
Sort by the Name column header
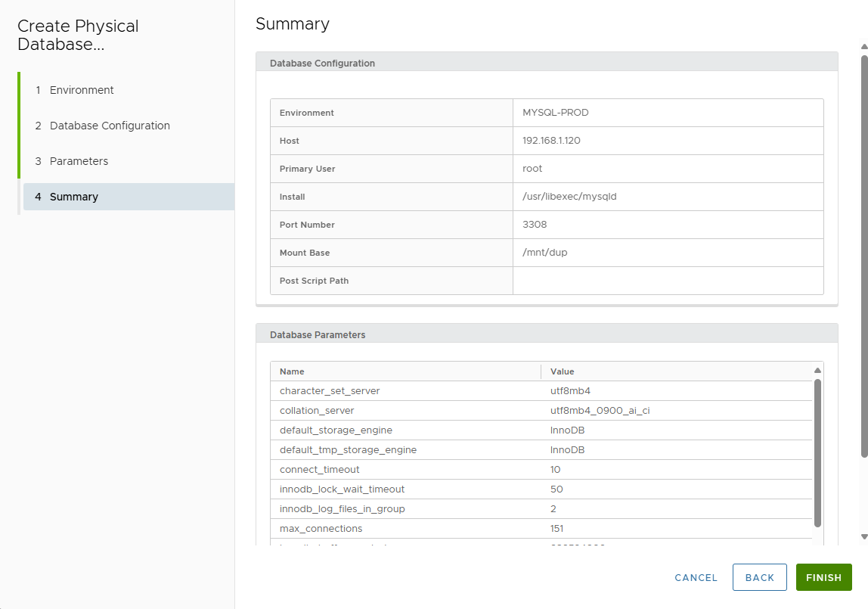pyautogui.click(x=292, y=371)
